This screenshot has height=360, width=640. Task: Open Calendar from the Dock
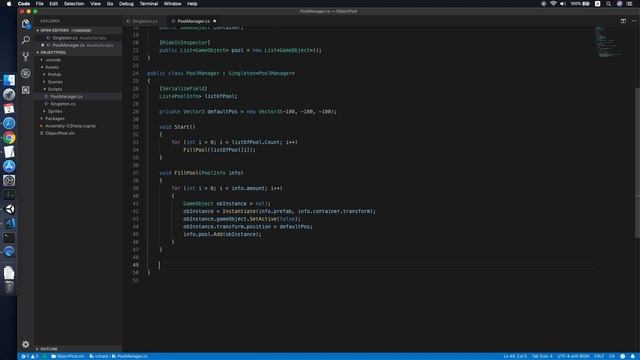(9, 109)
